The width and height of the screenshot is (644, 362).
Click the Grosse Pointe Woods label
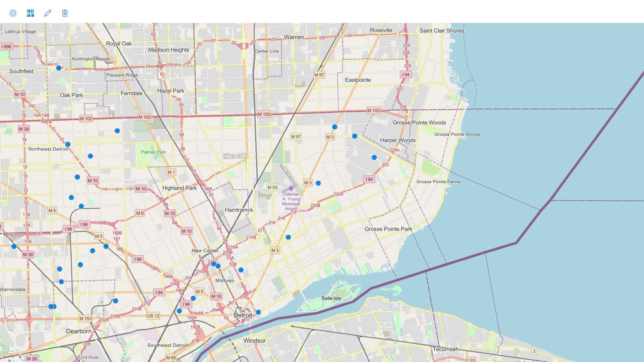click(x=420, y=123)
